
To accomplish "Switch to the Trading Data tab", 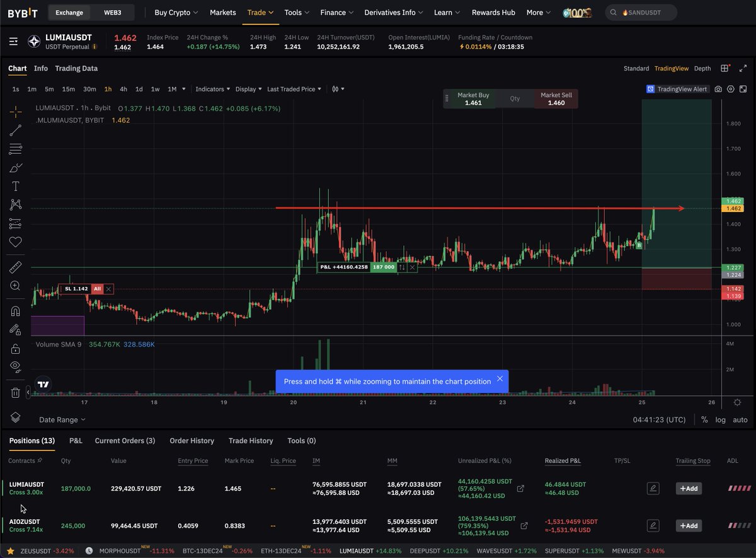I will pos(76,68).
